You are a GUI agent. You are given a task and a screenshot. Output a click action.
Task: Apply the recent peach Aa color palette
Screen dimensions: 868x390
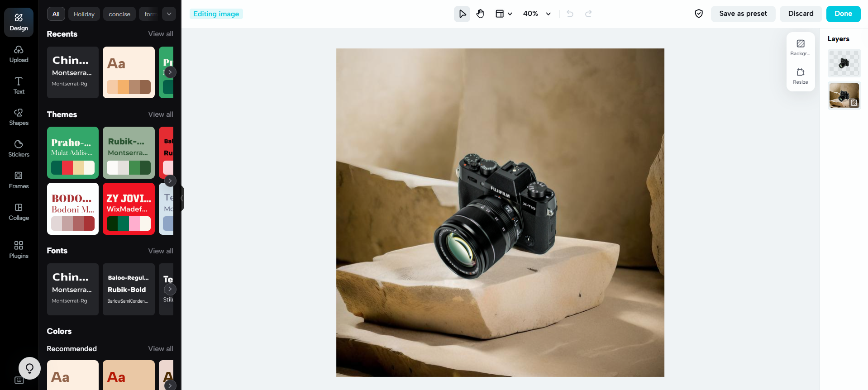pos(129,72)
